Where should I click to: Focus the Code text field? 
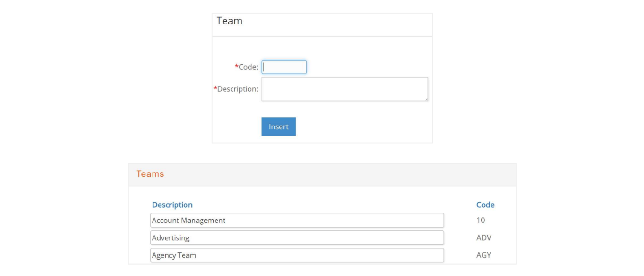click(x=284, y=67)
